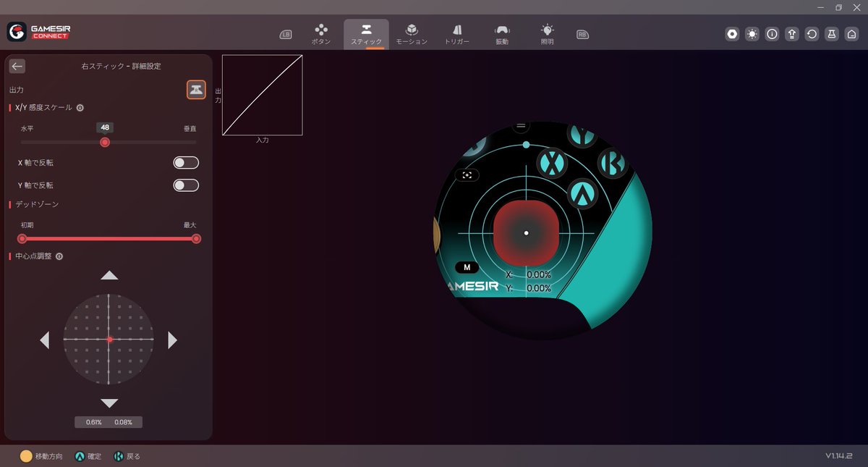Click the circular reset arrow icon
868x467 pixels.
pos(812,34)
